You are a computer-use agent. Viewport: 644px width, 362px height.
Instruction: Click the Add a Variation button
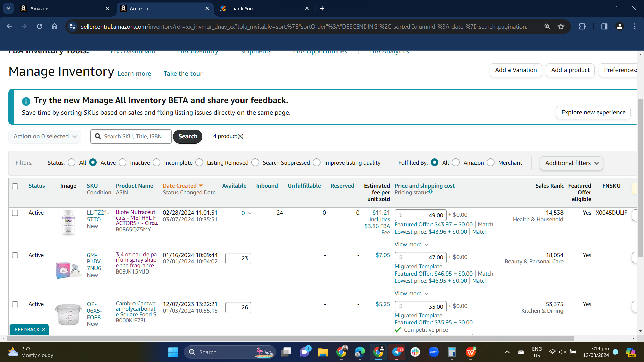(516, 70)
